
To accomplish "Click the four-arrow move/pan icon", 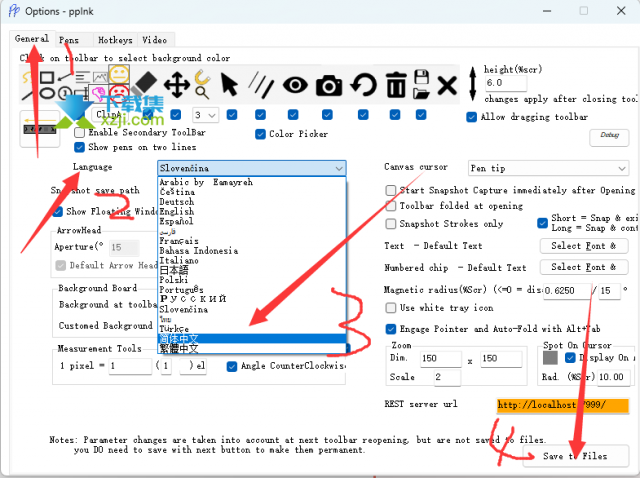I will (177, 85).
